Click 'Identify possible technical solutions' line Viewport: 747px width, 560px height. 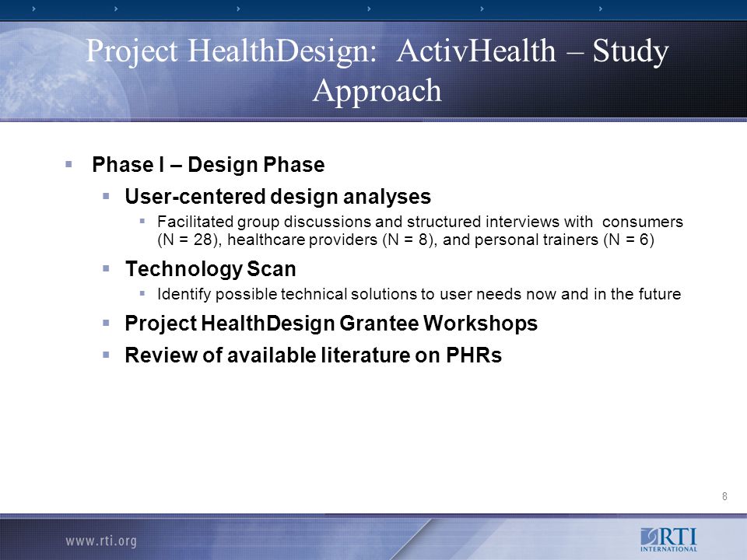[419, 294]
